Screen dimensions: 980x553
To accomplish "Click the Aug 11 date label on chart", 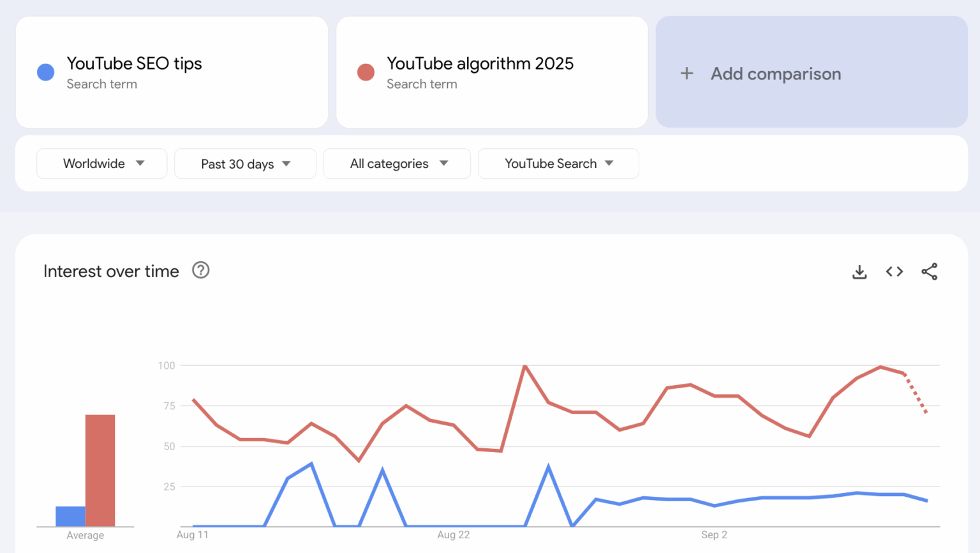I will (x=193, y=535).
